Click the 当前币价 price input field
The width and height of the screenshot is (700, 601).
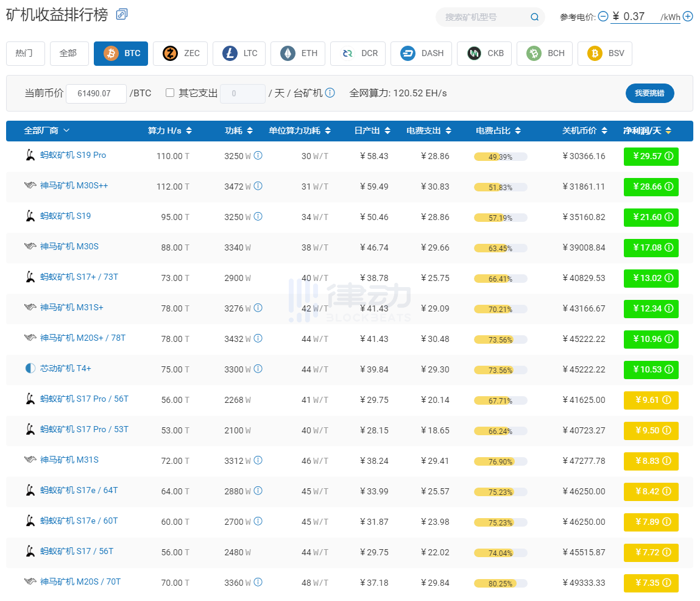click(x=96, y=93)
